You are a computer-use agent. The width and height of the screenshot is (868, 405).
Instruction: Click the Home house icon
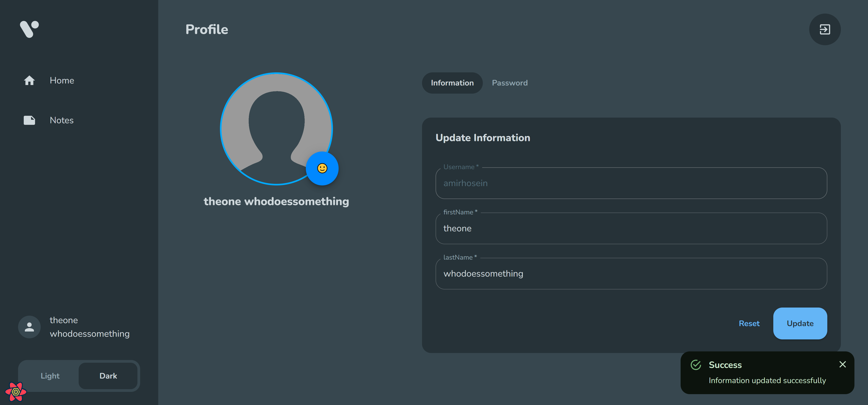[29, 80]
